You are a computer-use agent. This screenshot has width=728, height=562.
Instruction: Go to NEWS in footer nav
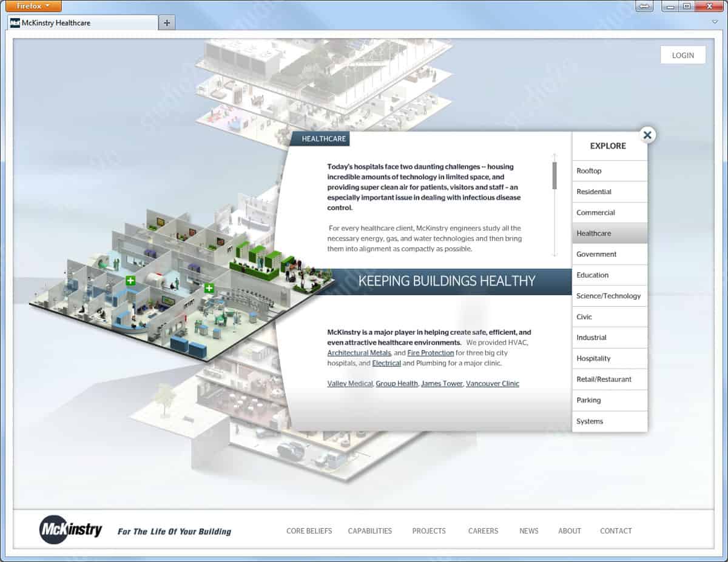point(529,531)
